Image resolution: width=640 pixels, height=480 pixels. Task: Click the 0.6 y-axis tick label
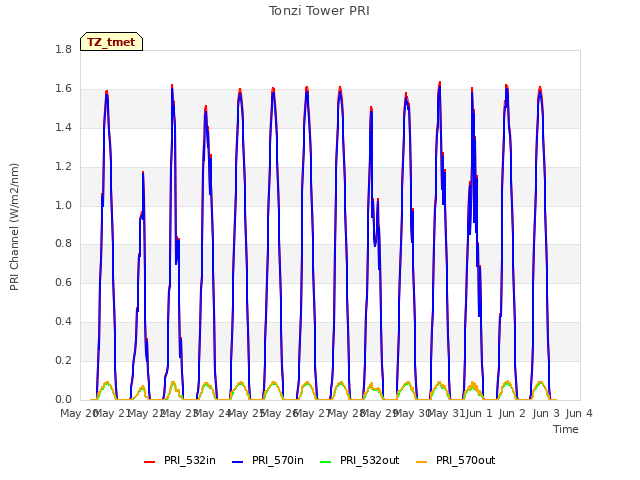(x=63, y=282)
